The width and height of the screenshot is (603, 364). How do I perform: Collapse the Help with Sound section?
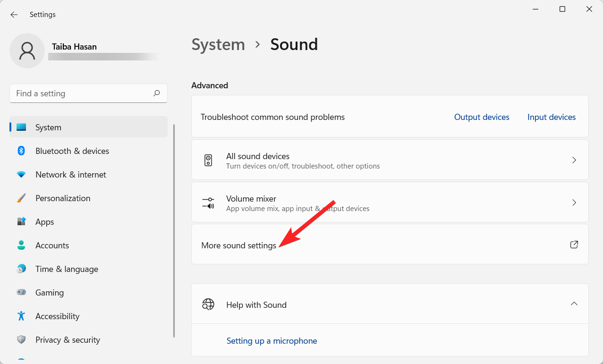click(574, 304)
